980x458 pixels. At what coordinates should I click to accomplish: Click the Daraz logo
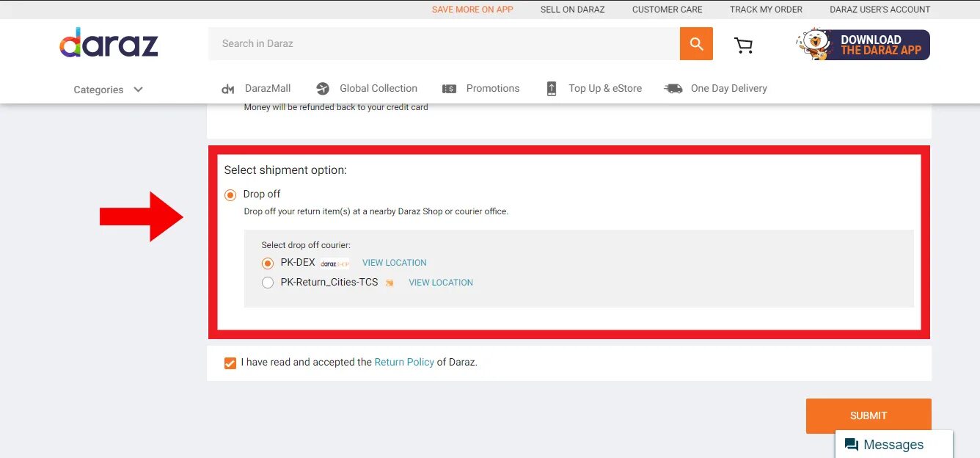pos(109,43)
